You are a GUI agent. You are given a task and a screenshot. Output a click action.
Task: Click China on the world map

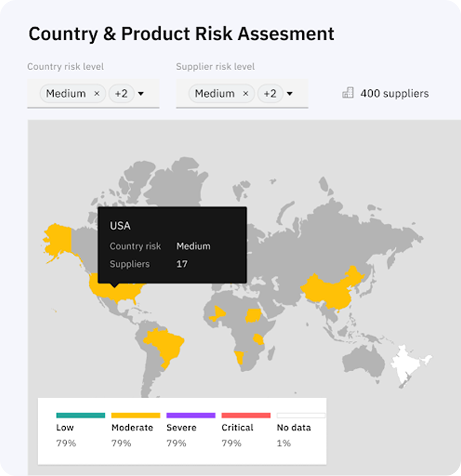tap(331, 290)
